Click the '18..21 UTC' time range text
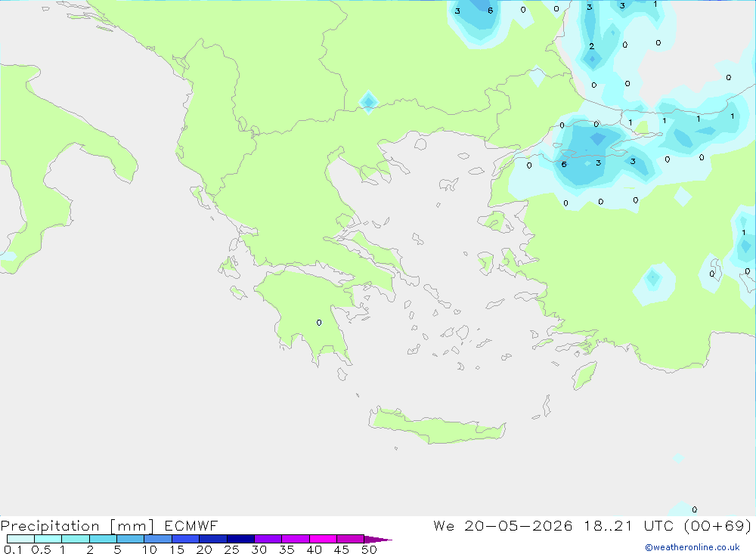Viewport: 756px width, 554px height. click(x=628, y=526)
